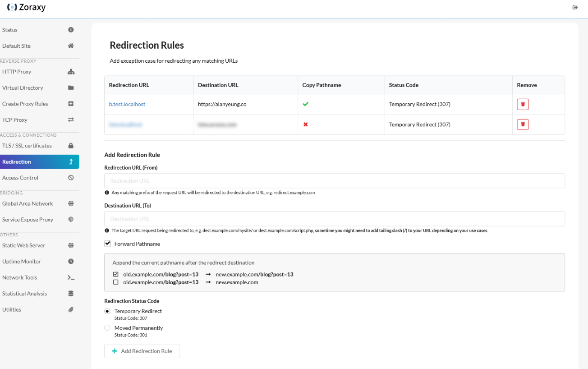Image resolution: width=588 pixels, height=369 pixels.
Task: Open Network Tools page
Action: point(39,278)
